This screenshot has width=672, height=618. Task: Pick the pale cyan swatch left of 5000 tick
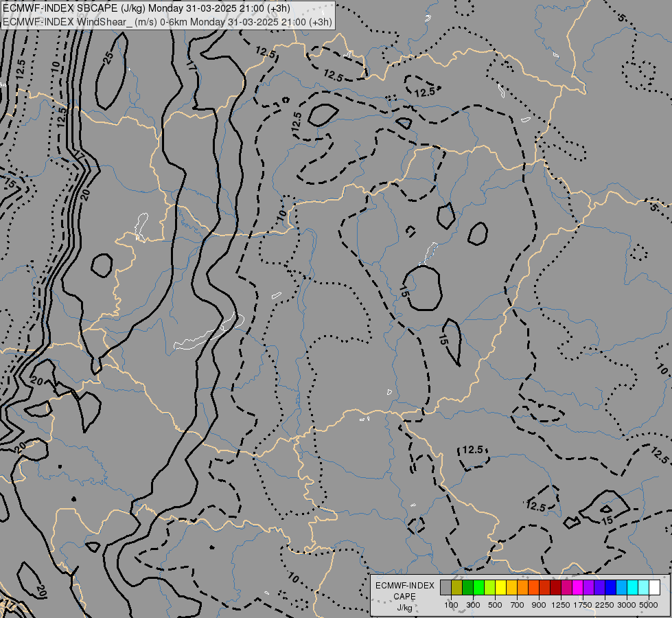tap(643, 588)
